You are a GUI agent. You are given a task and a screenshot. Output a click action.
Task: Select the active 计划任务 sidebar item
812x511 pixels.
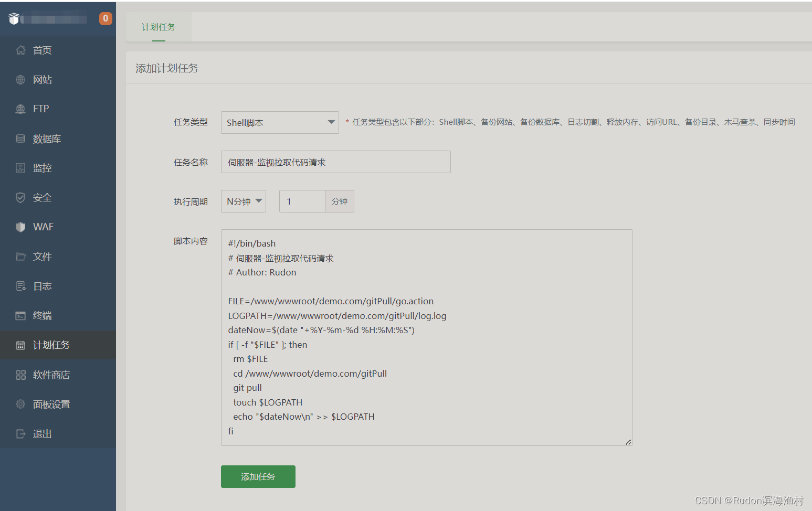[x=58, y=345]
